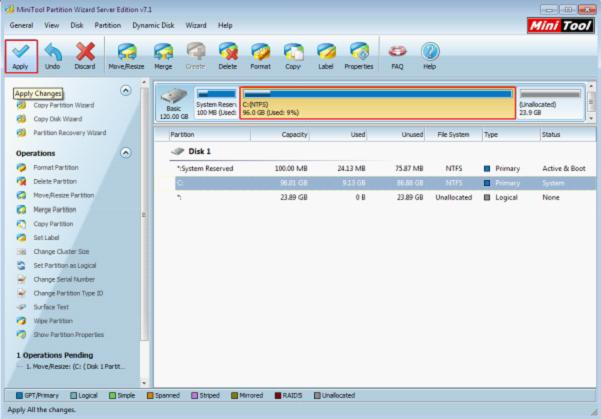Open the General menu

[21, 25]
